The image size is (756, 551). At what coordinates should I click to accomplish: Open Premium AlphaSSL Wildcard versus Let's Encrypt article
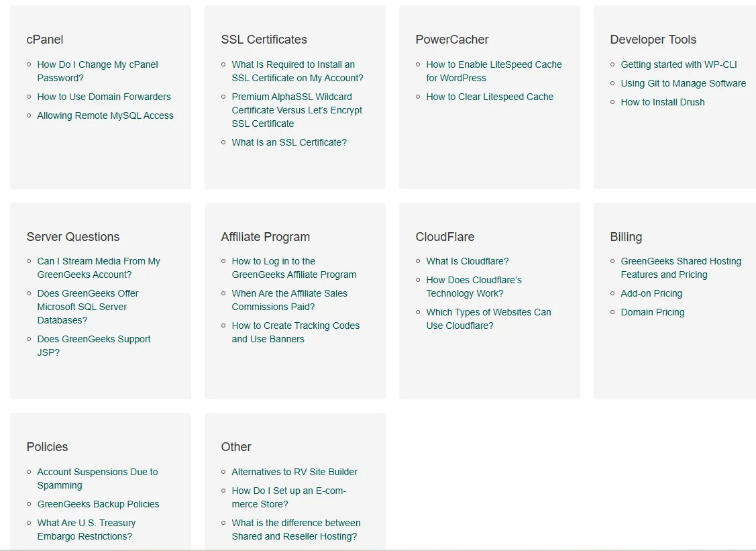(x=297, y=111)
